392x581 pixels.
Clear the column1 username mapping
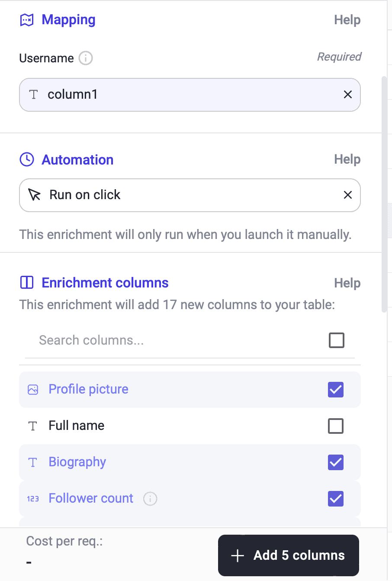[x=347, y=94]
